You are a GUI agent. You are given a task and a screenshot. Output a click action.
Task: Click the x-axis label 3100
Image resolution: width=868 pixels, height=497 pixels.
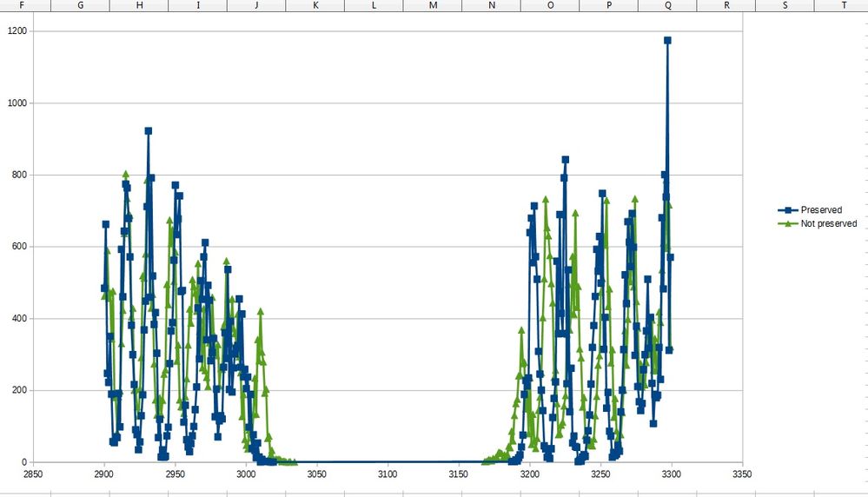coord(388,474)
